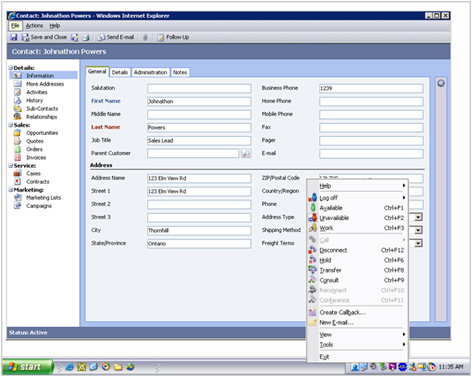Viewport: 472px width, 377px height.
Task: Open the Shipping Method dropdown
Action: tap(418, 230)
